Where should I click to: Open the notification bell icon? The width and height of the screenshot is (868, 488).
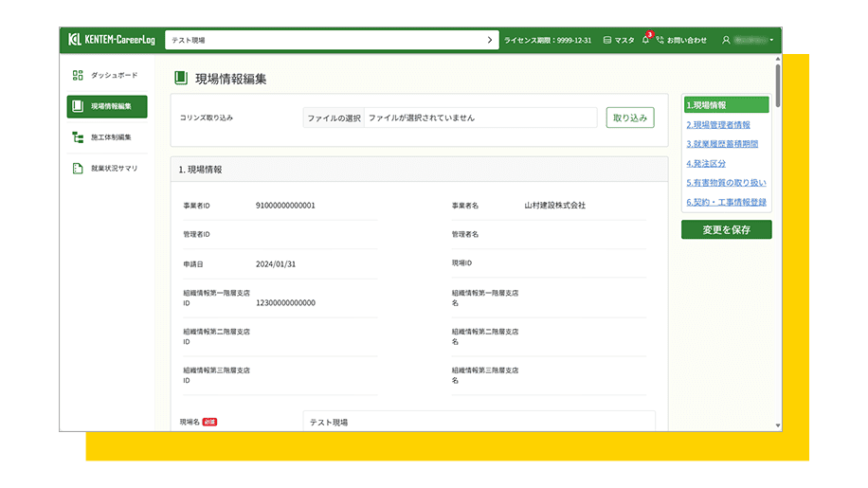tap(645, 41)
